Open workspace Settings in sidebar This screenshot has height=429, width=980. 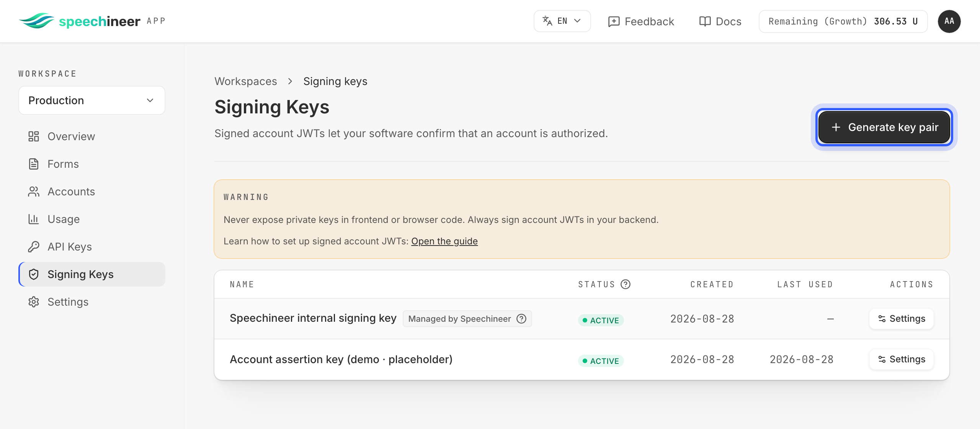pyautogui.click(x=92, y=302)
